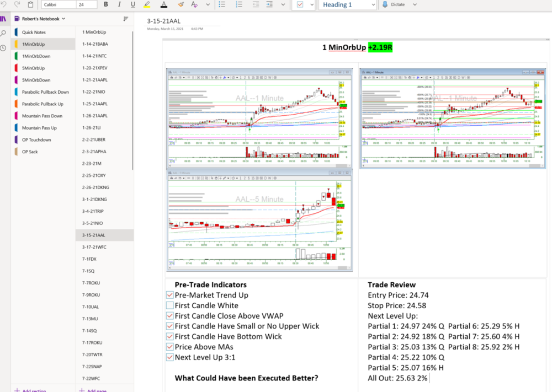The image size is (552, 392).
Task: Open the Heading 1 styles dropdown
Action: [x=347, y=4]
